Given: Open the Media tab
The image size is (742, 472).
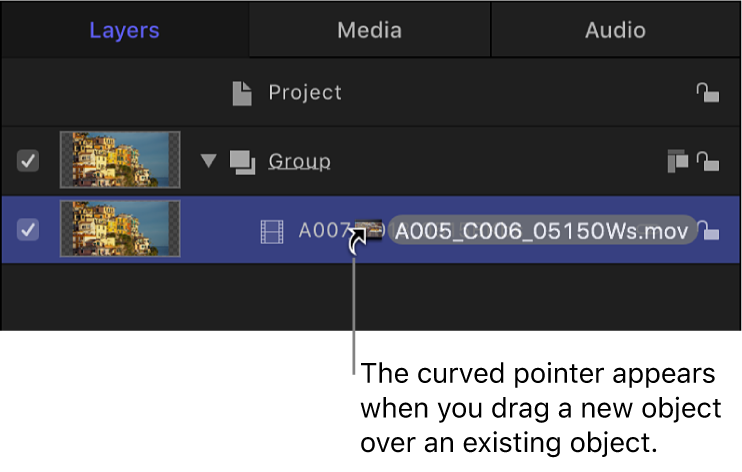Looking at the screenshot, I should (369, 30).
